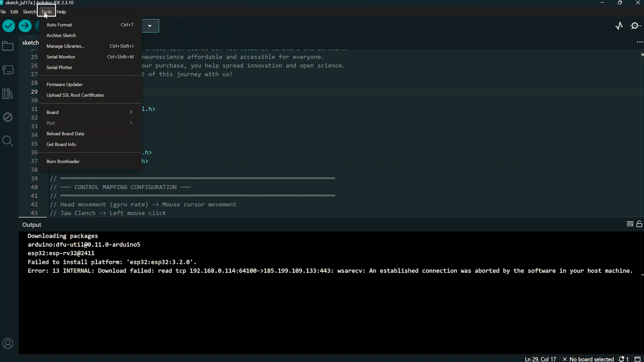The image size is (644, 362).
Task: Select the sketch editor tab
Action: 30,43
